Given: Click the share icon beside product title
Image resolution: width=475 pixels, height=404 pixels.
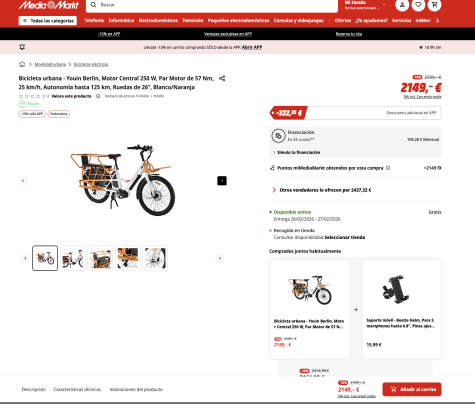Looking at the screenshot, I should [222, 78].
